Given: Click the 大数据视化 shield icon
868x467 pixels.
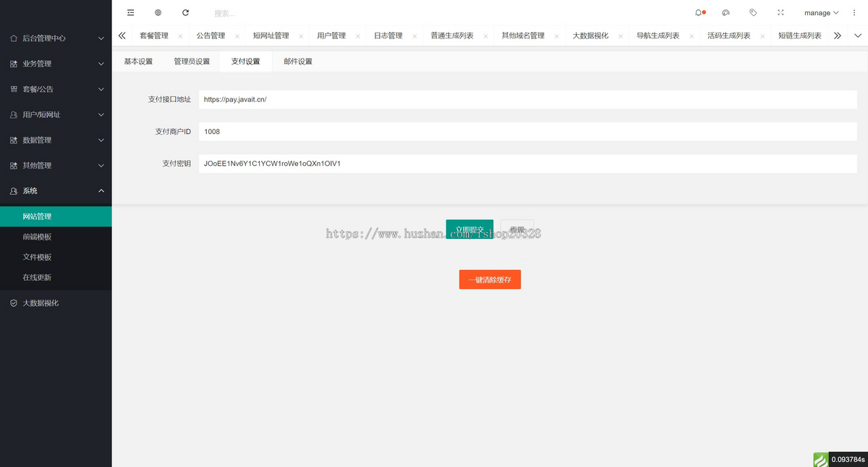Looking at the screenshot, I should point(14,303).
